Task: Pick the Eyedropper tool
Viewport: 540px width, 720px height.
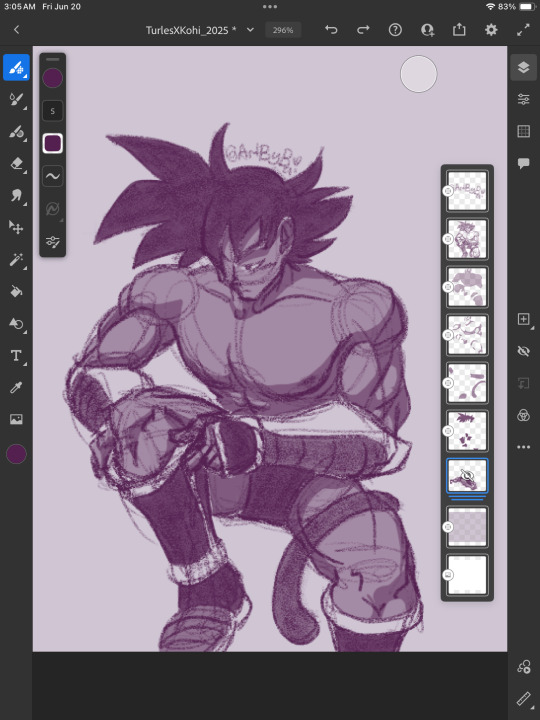Action: 17,388
